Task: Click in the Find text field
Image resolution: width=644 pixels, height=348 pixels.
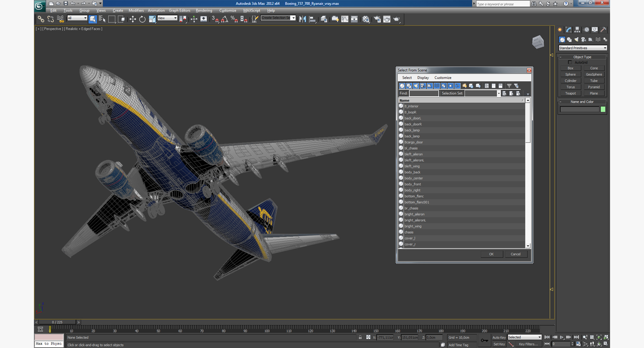Action: click(424, 94)
